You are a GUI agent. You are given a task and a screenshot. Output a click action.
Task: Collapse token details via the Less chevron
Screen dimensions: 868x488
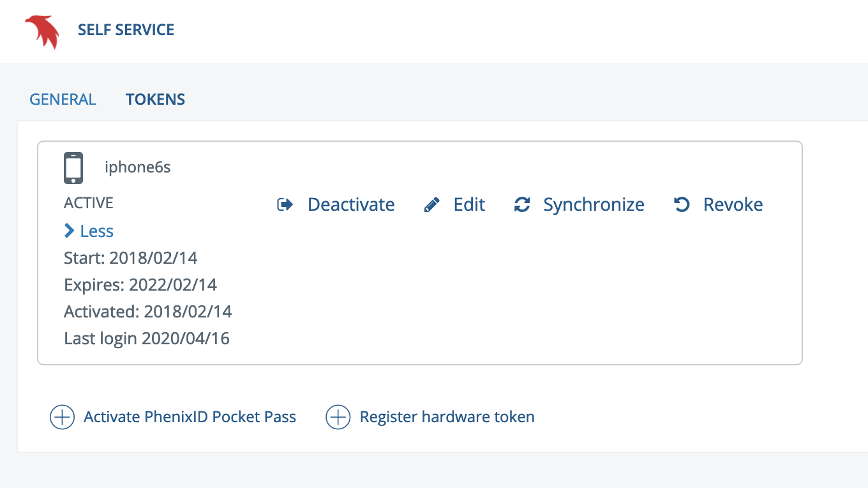(x=70, y=231)
